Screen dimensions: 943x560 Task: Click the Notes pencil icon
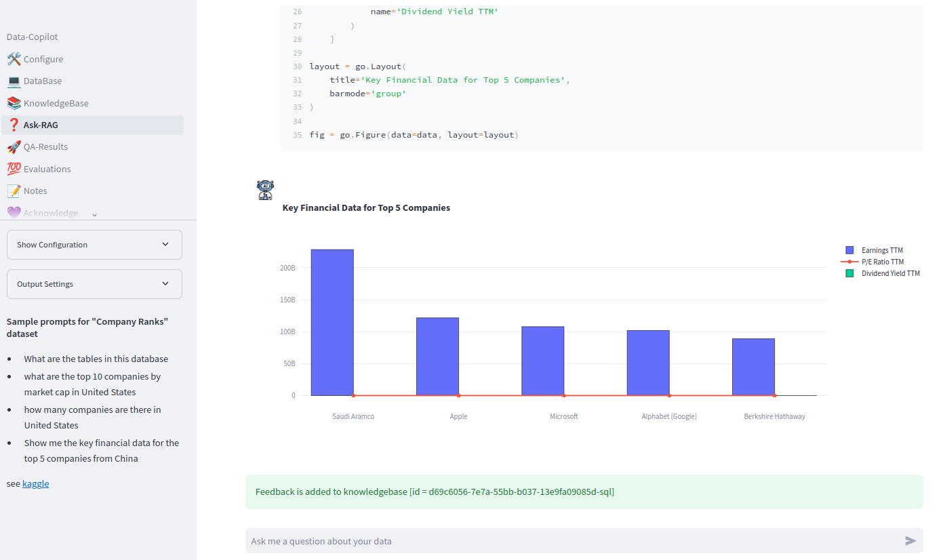pyautogui.click(x=14, y=191)
